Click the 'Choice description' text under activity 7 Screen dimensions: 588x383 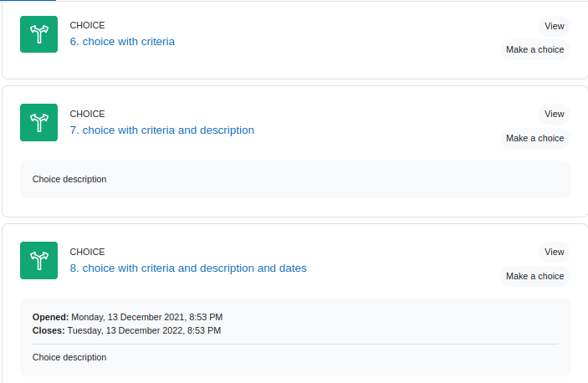(x=69, y=179)
